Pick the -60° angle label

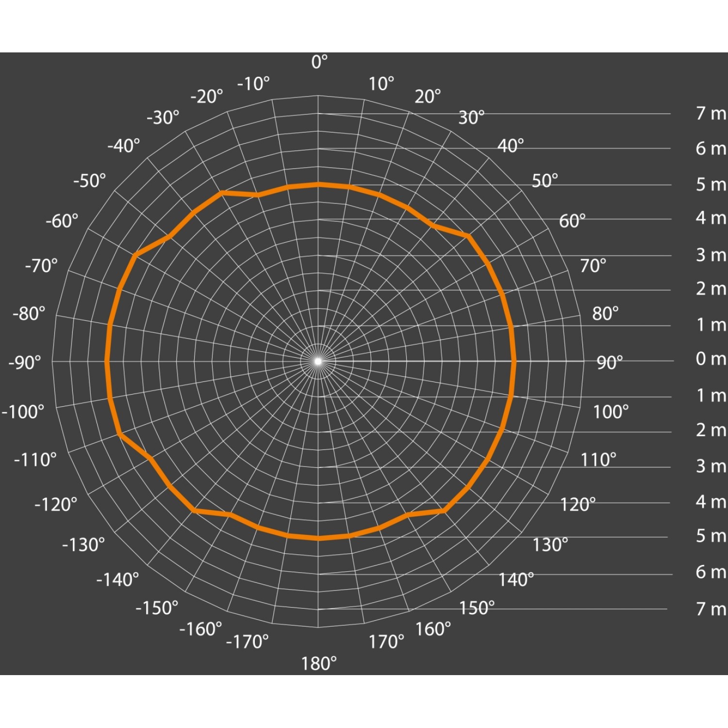(62, 221)
